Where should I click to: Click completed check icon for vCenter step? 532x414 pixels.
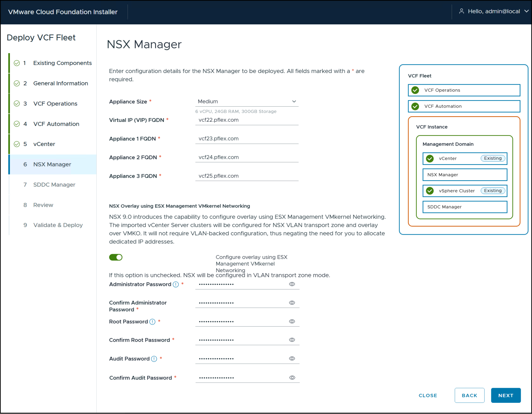17,144
